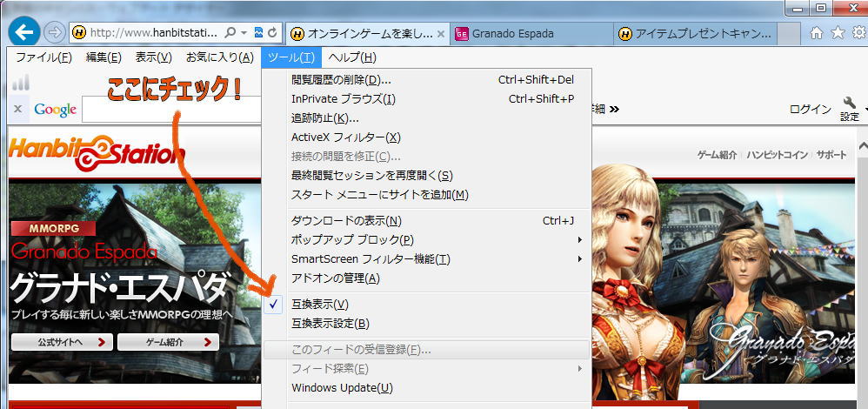Uncheck the 互換表示(V) menu item
The height and width of the screenshot is (409, 868).
click(x=426, y=305)
